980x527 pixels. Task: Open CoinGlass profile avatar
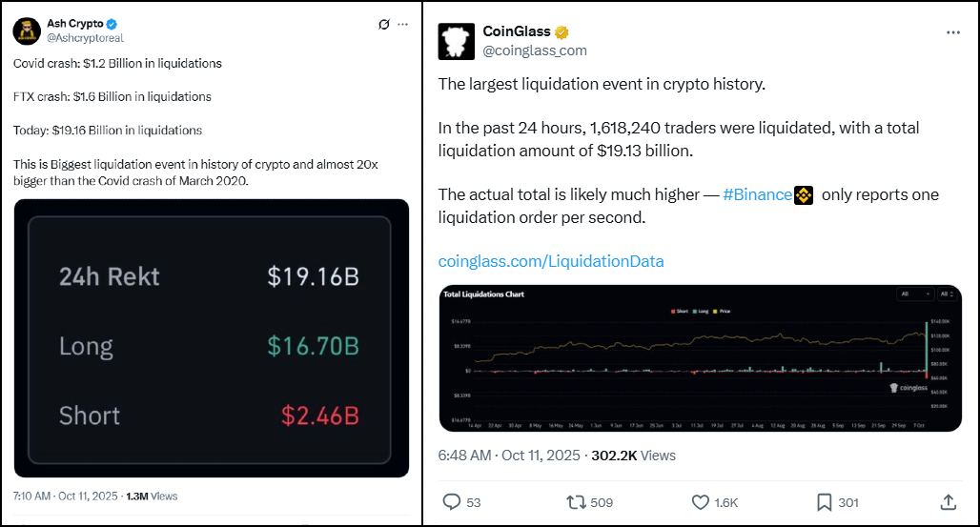tap(456, 40)
